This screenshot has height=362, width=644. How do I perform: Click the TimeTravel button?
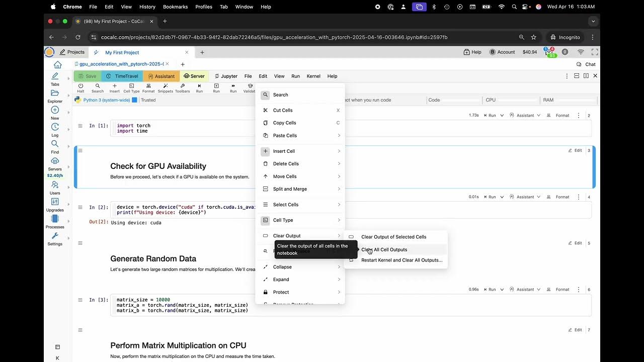click(122, 76)
